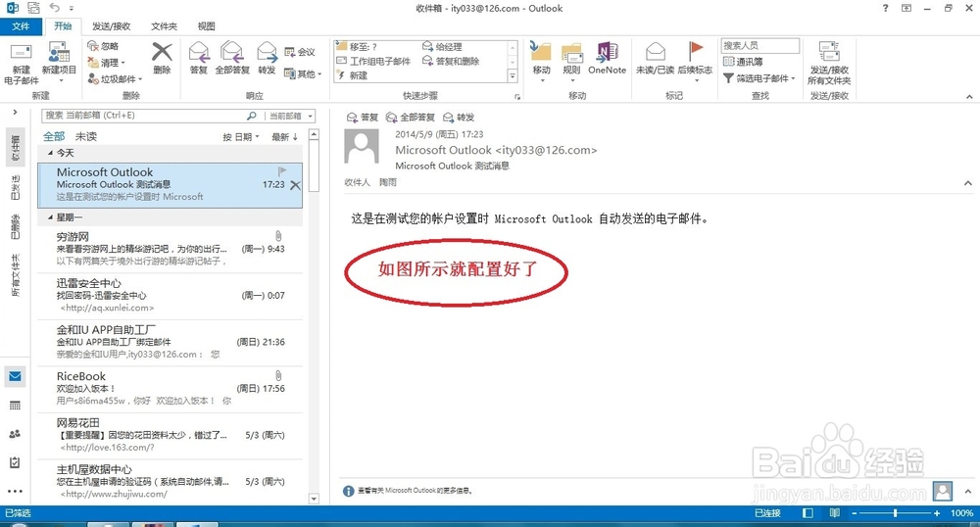Select the 'Move to: ?' quick step
Viewport: 980px width, 527px height.
[357, 46]
